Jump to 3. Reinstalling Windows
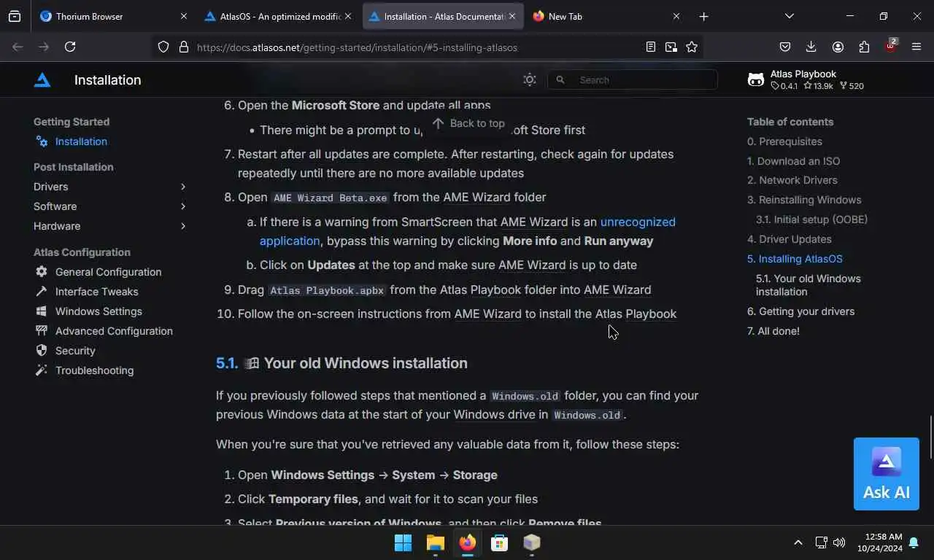This screenshot has width=934, height=560. coord(804,200)
